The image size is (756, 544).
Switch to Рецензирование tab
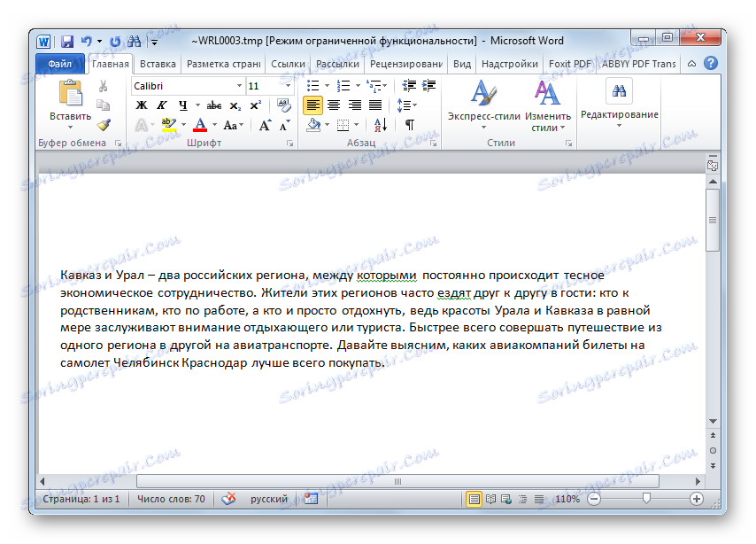(406, 64)
